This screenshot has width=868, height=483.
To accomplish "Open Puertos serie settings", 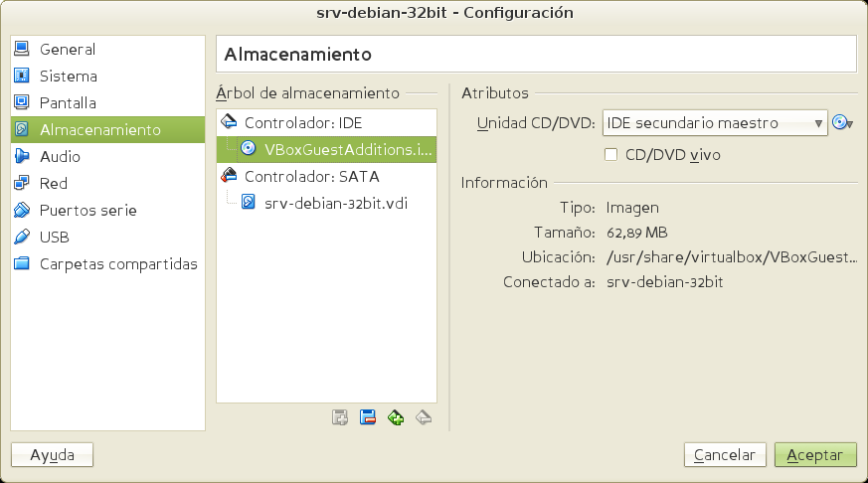I will click(x=87, y=211).
